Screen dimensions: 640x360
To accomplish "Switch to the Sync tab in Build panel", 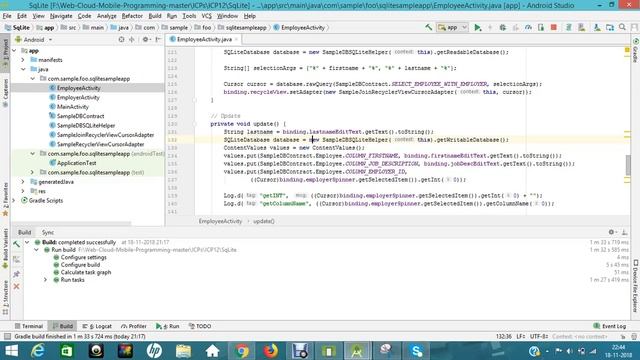I will click(x=48, y=232).
